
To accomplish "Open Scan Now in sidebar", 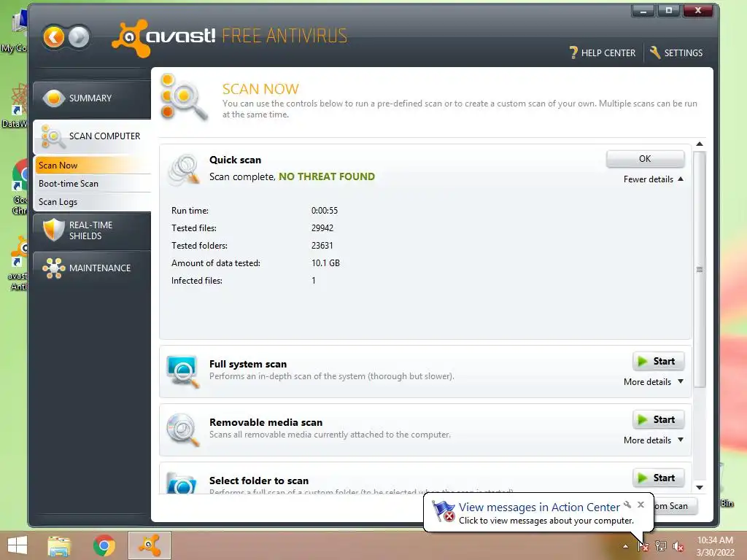I will [x=93, y=166].
